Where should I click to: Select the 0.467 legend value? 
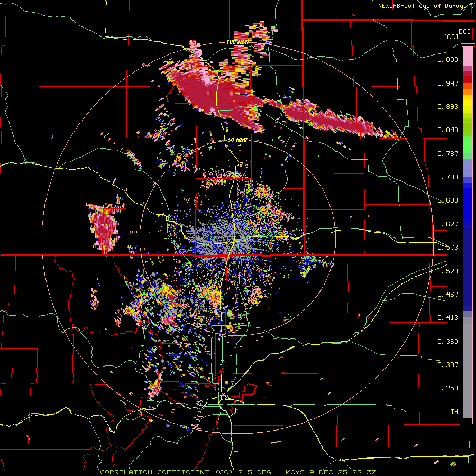click(x=448, y=295)
